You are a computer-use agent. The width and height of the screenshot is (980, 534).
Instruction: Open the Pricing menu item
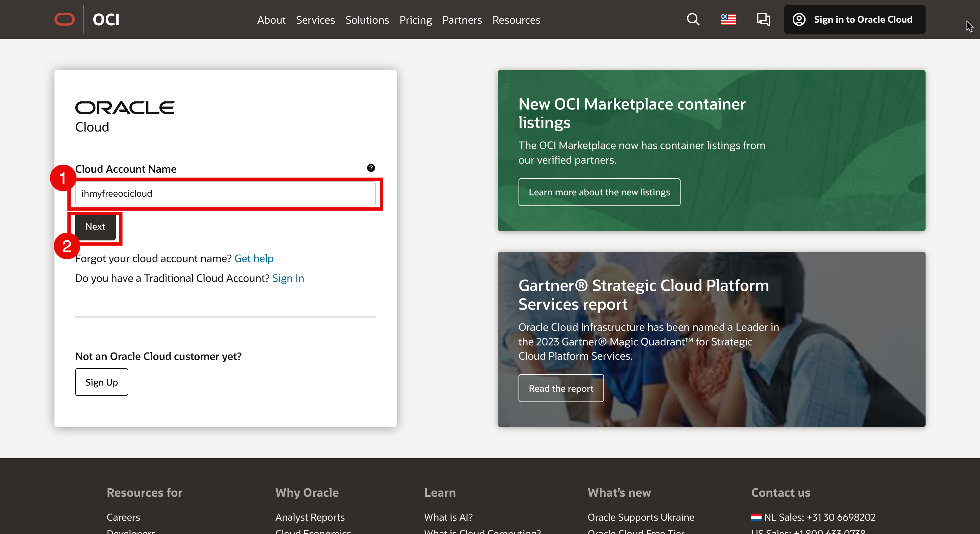tap(415, 20)
